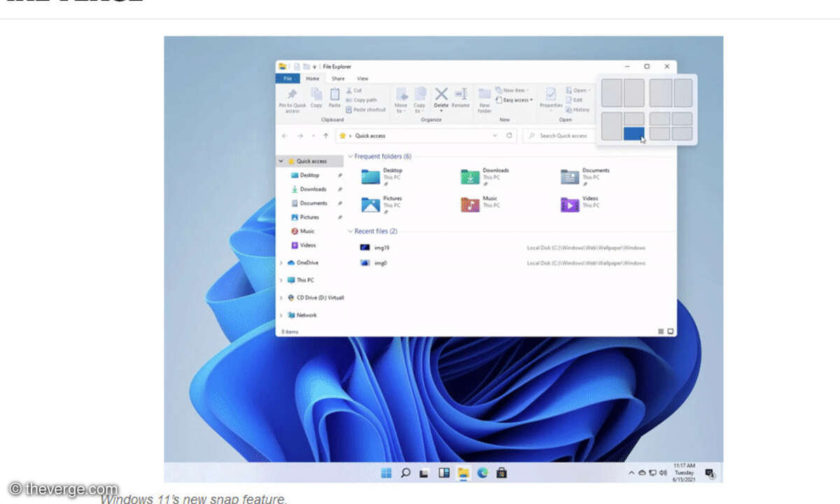Select Pictures in the navigation pane
This screenshot has height=504, width=840.
(309, 217)
